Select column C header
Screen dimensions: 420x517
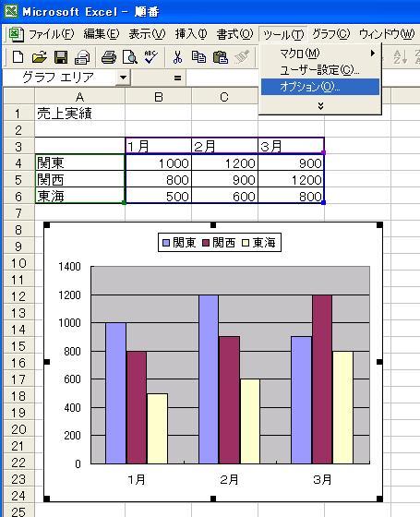(224, 97)
